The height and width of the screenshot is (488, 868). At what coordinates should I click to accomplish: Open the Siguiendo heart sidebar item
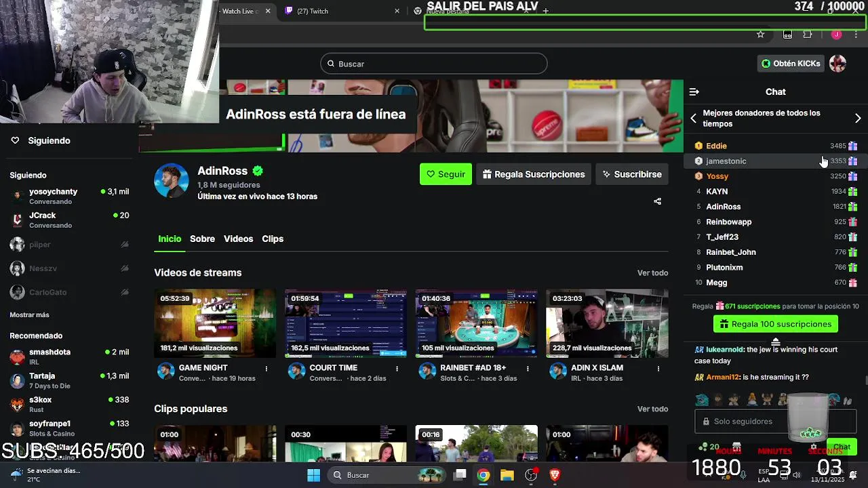click(41, 140)
